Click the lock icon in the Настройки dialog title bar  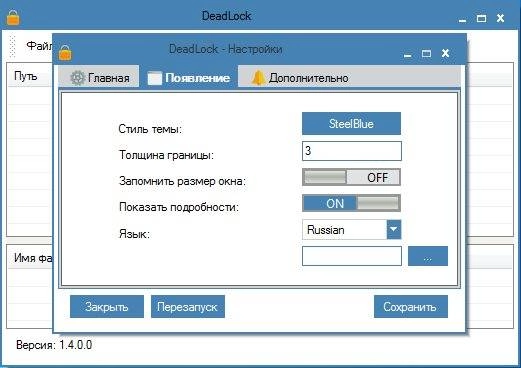pyautogui.click(x=65, y=53)
